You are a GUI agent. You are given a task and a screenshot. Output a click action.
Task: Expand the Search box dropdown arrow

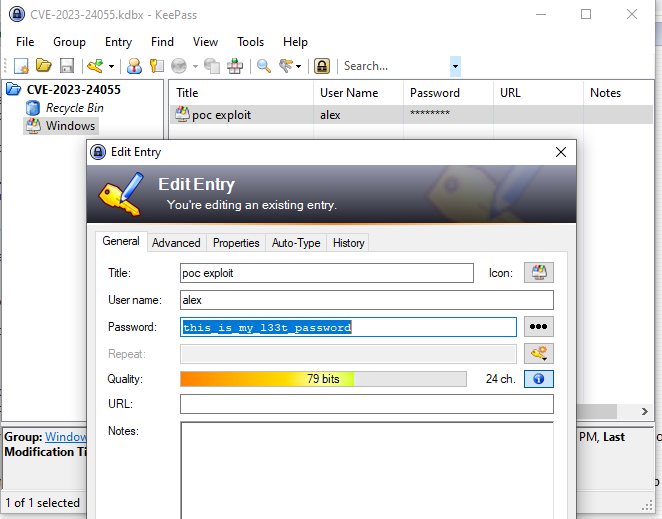(x=455, y=66)
